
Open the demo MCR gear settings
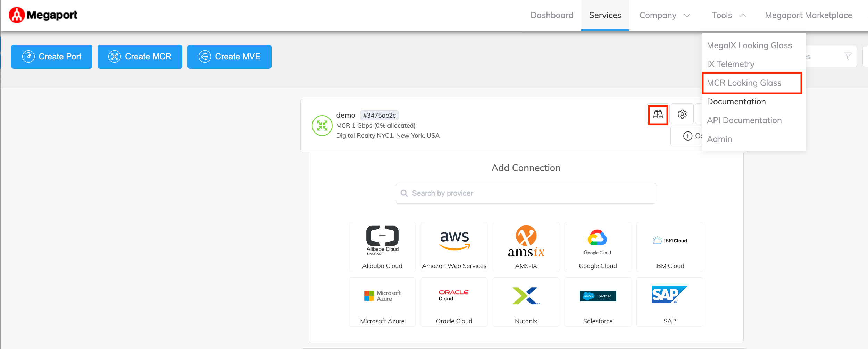click(x=682, y=114)
